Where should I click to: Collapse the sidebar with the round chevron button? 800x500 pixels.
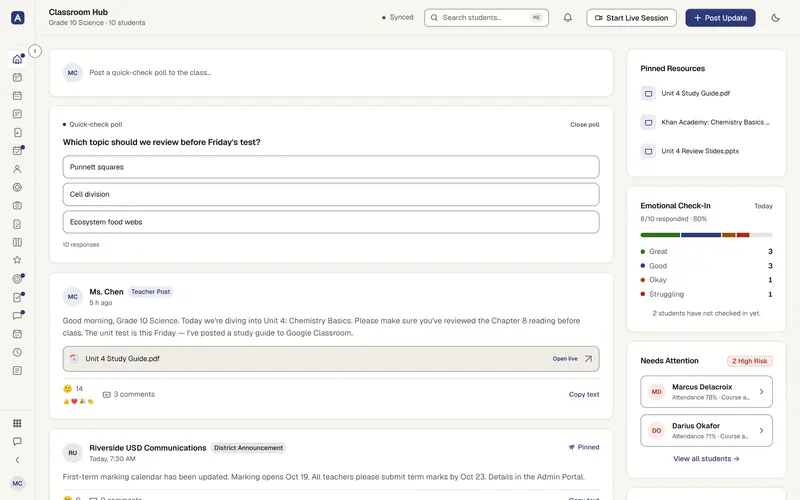[35, 51]
